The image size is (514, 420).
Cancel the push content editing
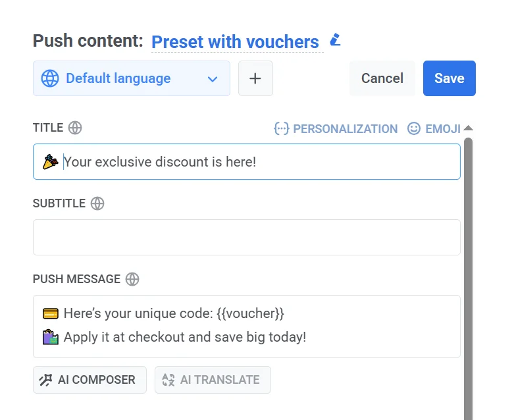point(382,78)
